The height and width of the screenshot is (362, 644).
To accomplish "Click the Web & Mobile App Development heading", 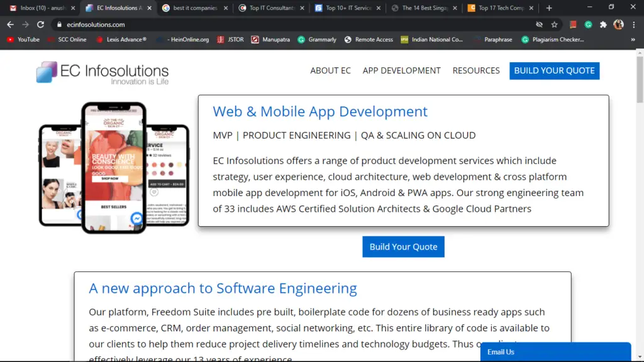I will (x=320, y=112).
